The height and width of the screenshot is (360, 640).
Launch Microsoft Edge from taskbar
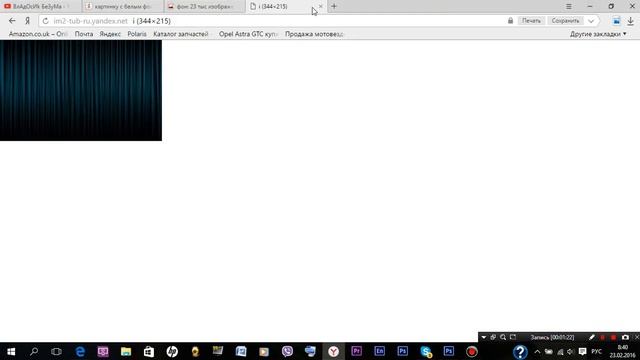tap(80, 351)
